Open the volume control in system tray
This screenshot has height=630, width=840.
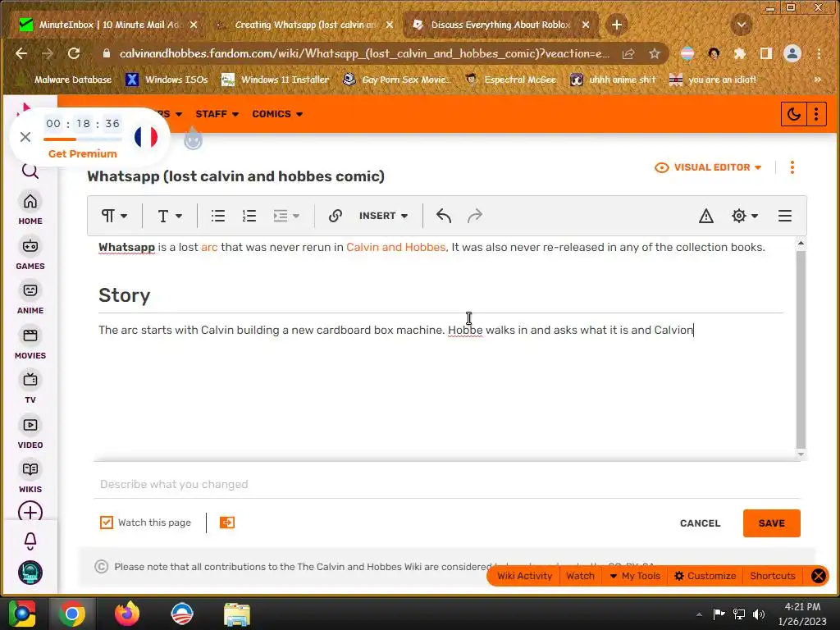759,614
